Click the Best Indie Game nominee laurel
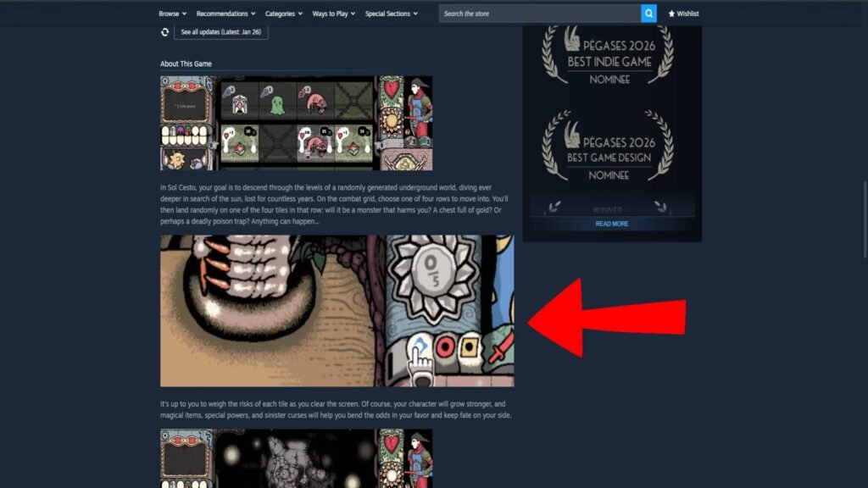This screenshot has height=488, width=868. (x=609, y=52)
